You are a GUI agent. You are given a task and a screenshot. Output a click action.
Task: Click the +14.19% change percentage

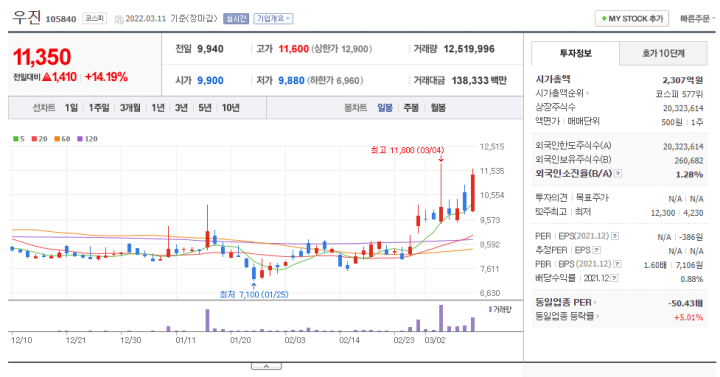point(106,77)
